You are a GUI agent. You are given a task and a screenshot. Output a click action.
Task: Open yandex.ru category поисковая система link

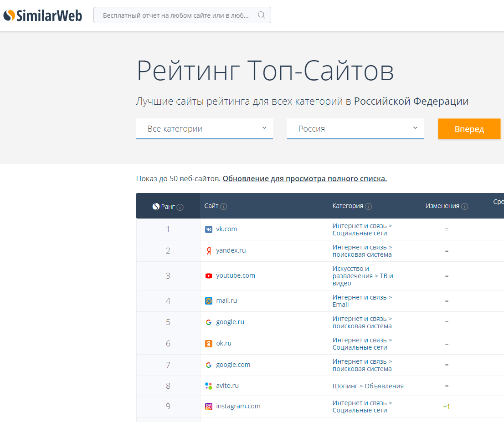[362, 251]
